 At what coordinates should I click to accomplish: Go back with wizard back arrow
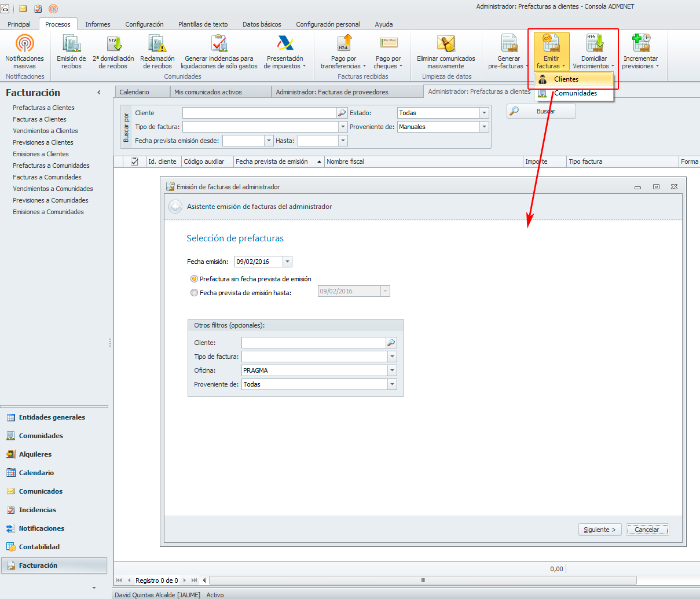[175, 207]
